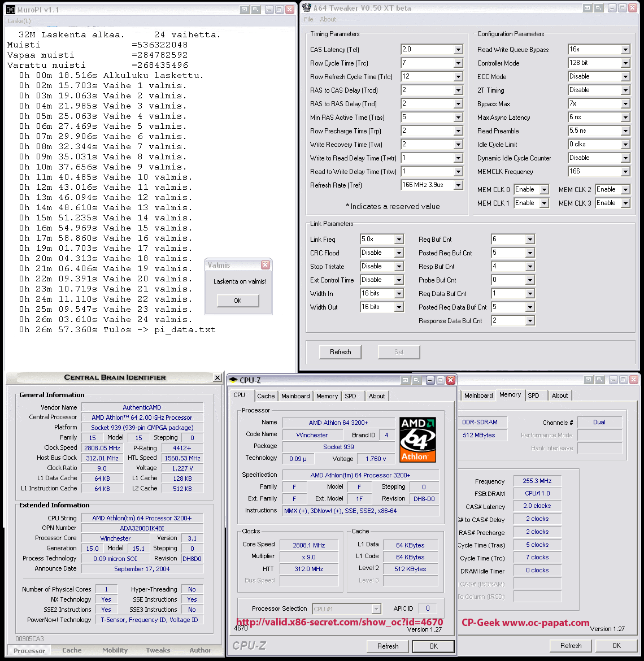Close the A64 Tweaker window
644x661 pixels.
(x=632, y=7)
